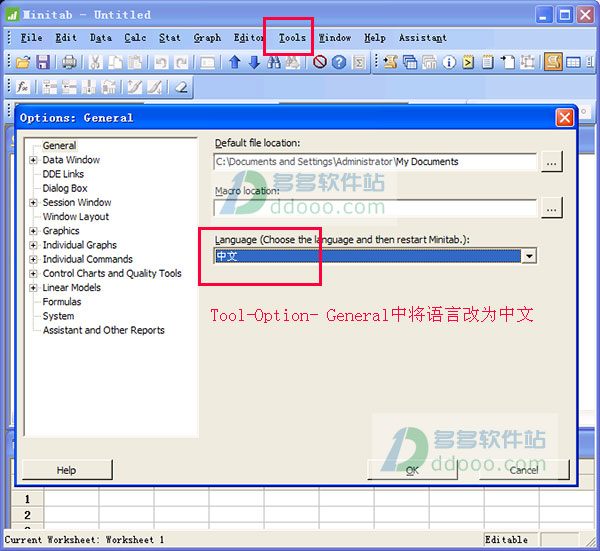
Task: Click worksheet row header 1
Action: point(27,499)
